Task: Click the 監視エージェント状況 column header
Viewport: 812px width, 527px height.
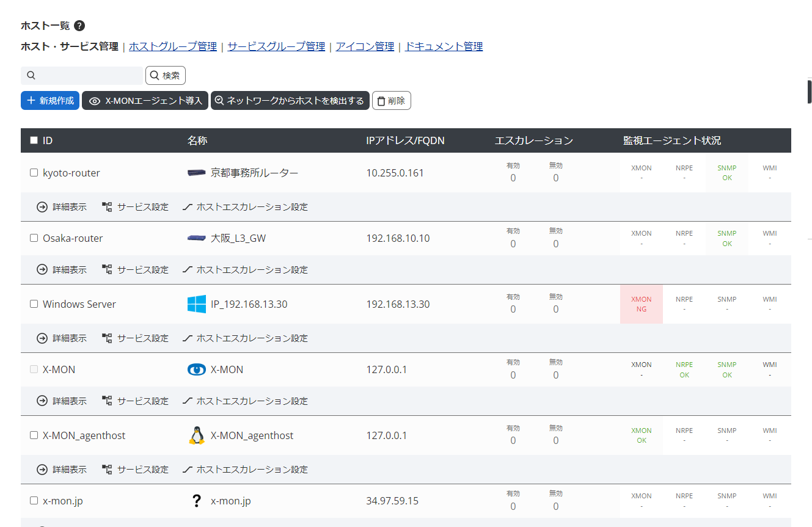Action: click(x=672, y=140)
